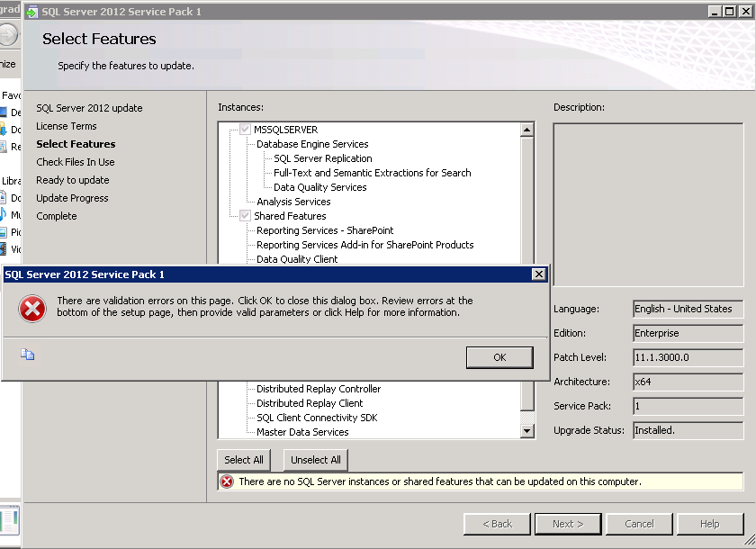Select Distributed Replay Client item
The image size is (756, 549).
[309, 403]
